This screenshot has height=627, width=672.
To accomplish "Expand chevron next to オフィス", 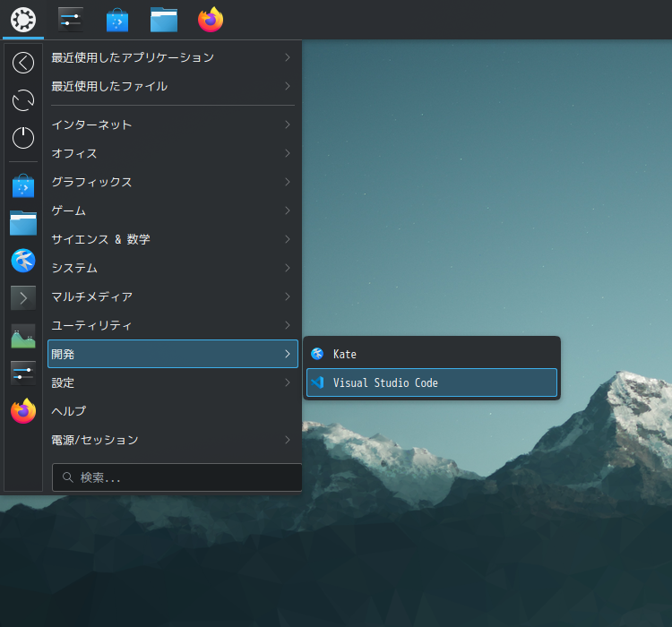I will click(x=288, y=153).
